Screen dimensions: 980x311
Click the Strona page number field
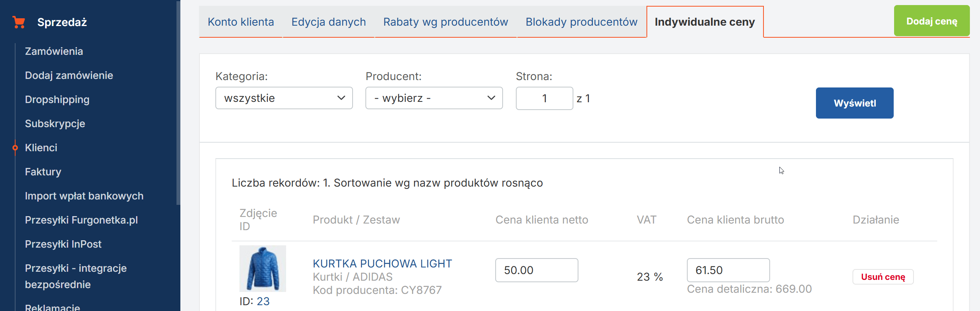click(x=544, y=98)
